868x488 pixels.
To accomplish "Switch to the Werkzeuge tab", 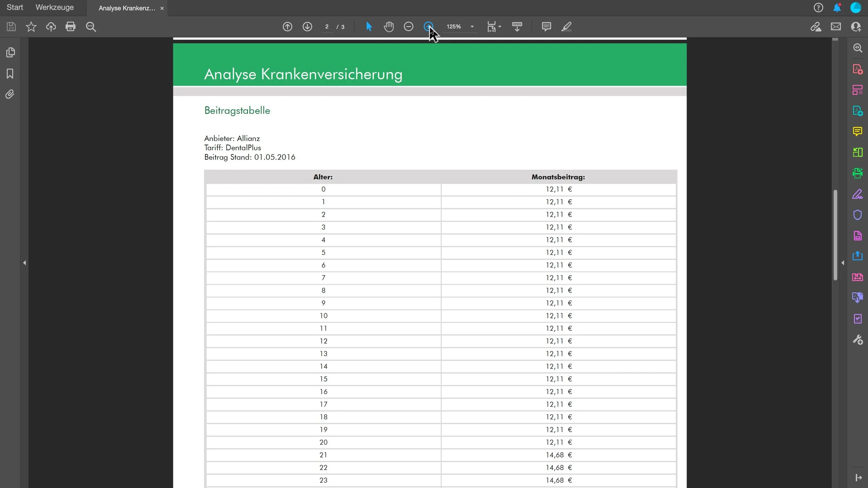I will (55, 7).
